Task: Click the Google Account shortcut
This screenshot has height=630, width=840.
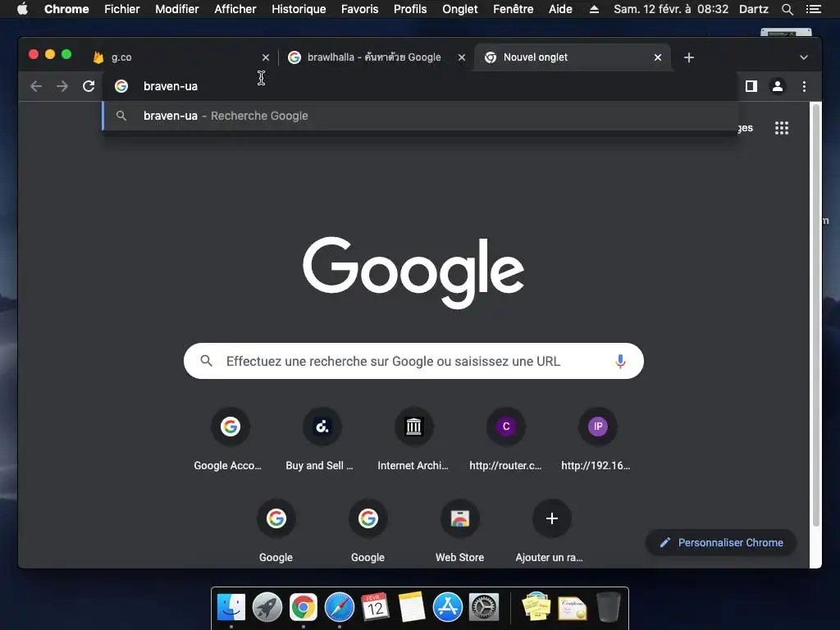Action: (230, 440)
